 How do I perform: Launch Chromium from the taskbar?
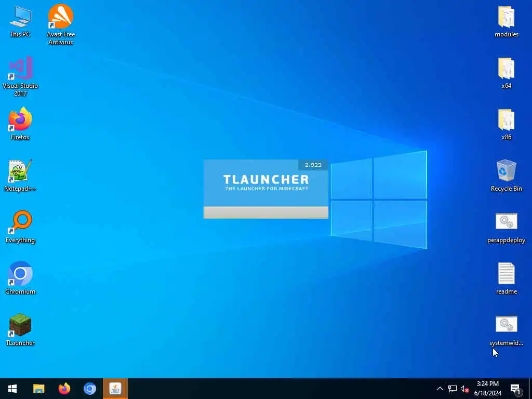[90, 389]
